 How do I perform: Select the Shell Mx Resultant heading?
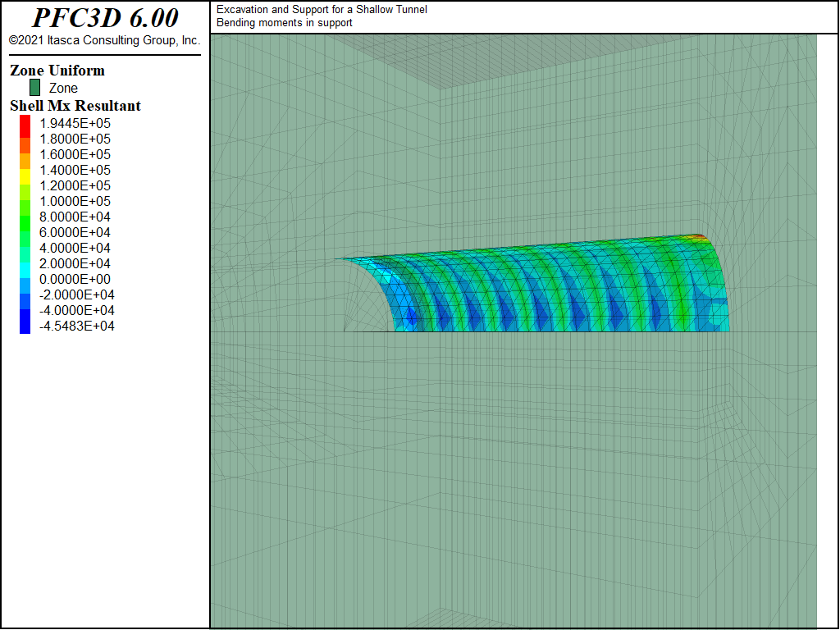point(75,106)
